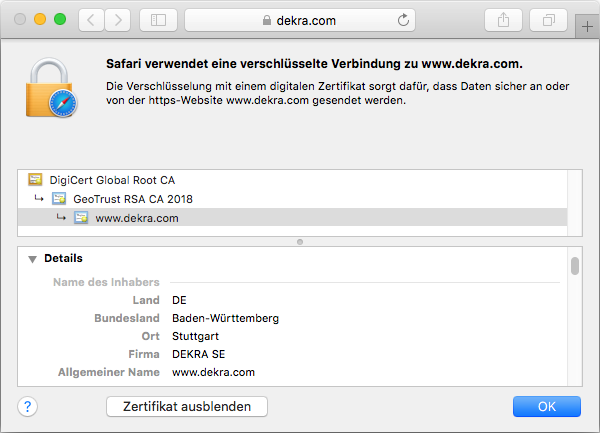The width and height of the screenshot is (600, 433).
Task: Click the padlock icon in address bar
Action: click(267, 20)
